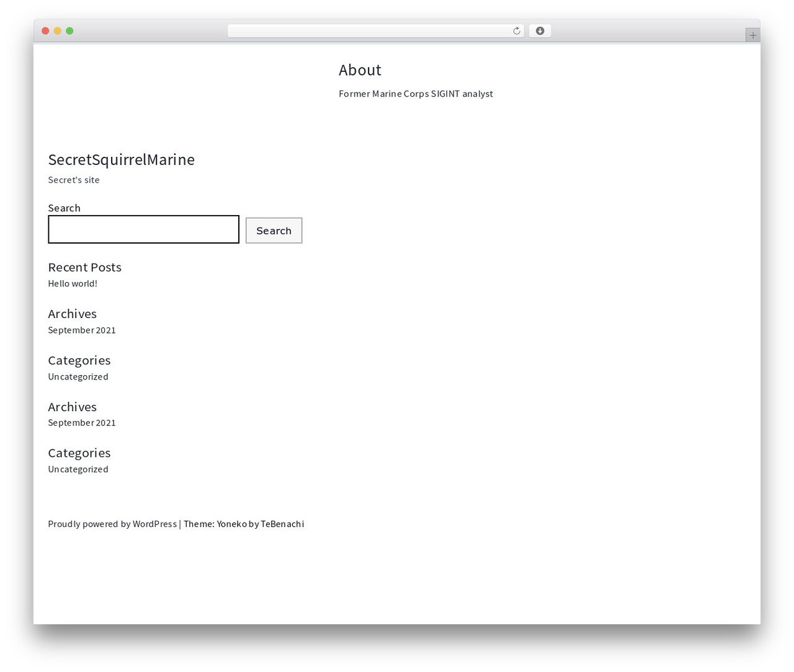Image resolution: width=794 pixels, height=672 pixels.
Task: Click the Theme: Yoneko by TeBenachi text
Action: tap(244, 524)
